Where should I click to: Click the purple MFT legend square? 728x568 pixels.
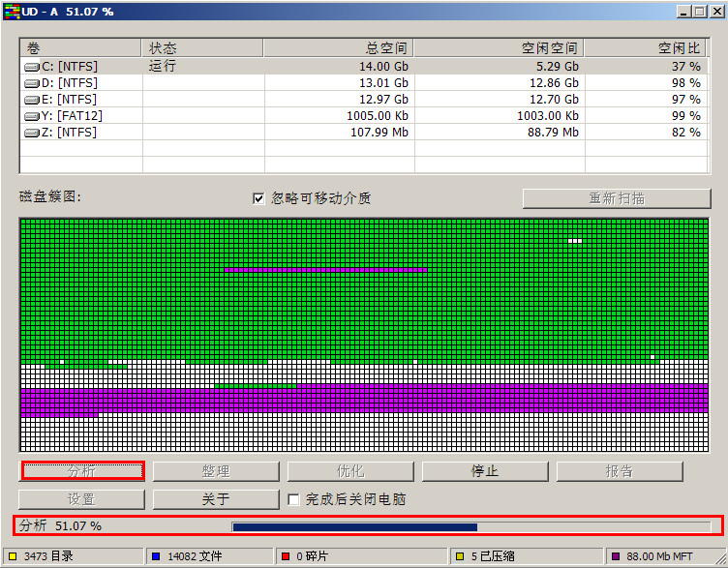(616, 556)
